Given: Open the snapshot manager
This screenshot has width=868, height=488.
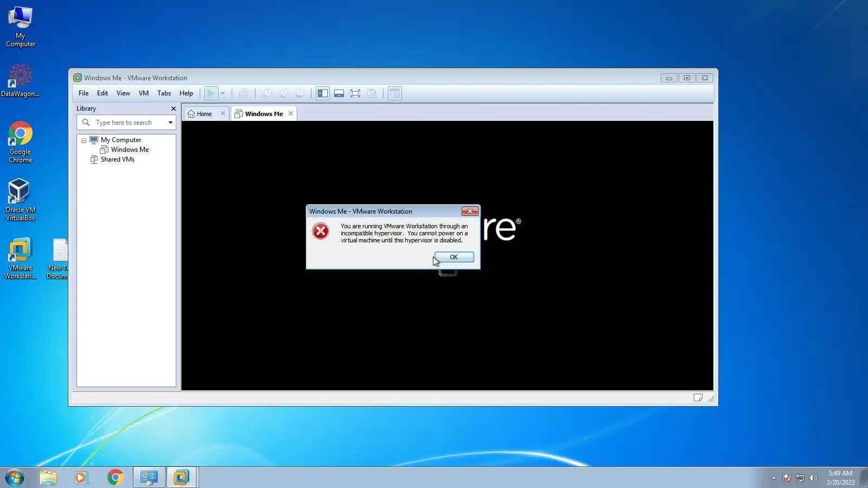Looking at the screenshot, I should (299, 93).
